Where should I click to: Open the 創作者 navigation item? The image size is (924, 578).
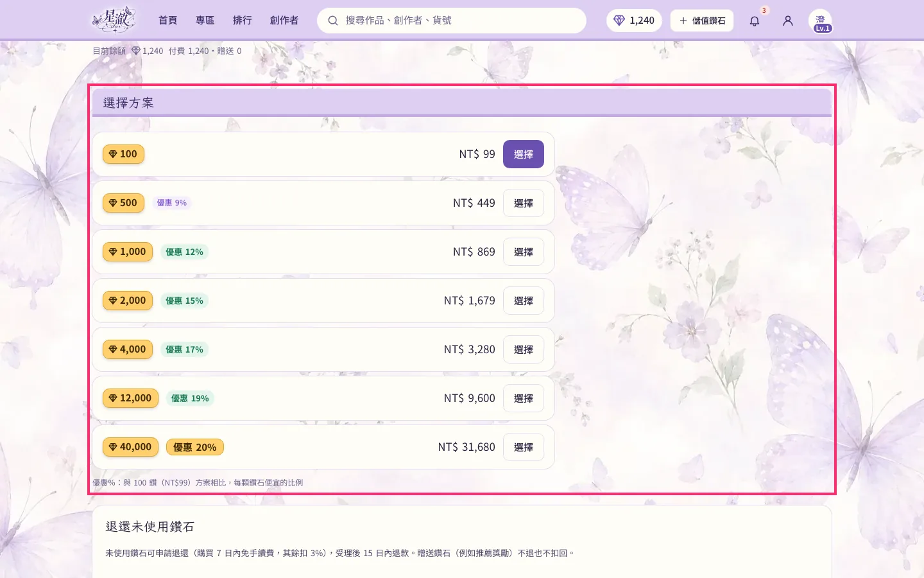(284, 21)
